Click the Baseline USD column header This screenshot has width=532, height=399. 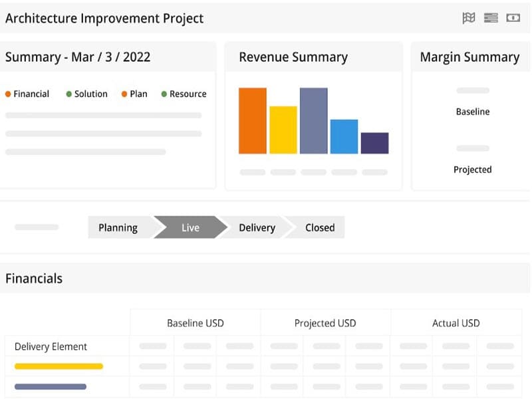[x=195, y=323]
